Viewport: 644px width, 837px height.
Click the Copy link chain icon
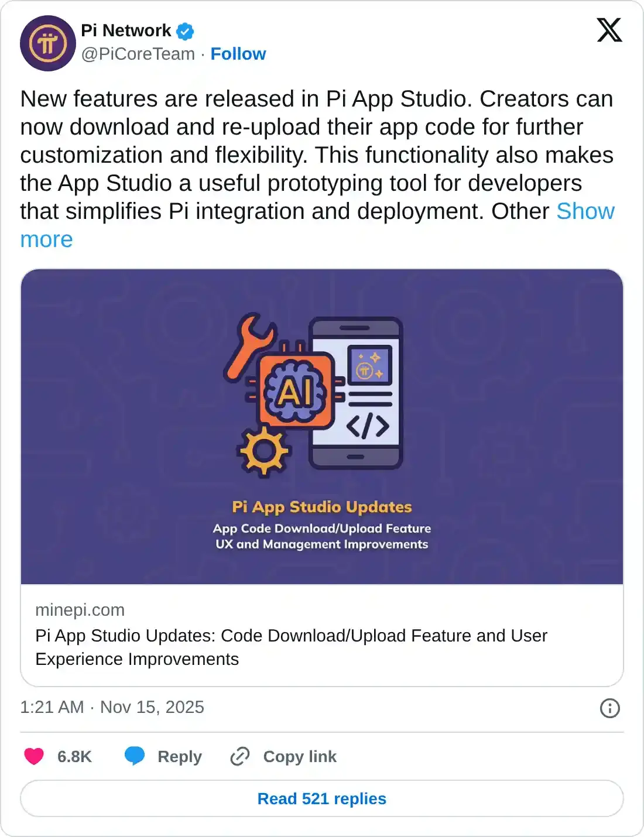coord(239,756)
